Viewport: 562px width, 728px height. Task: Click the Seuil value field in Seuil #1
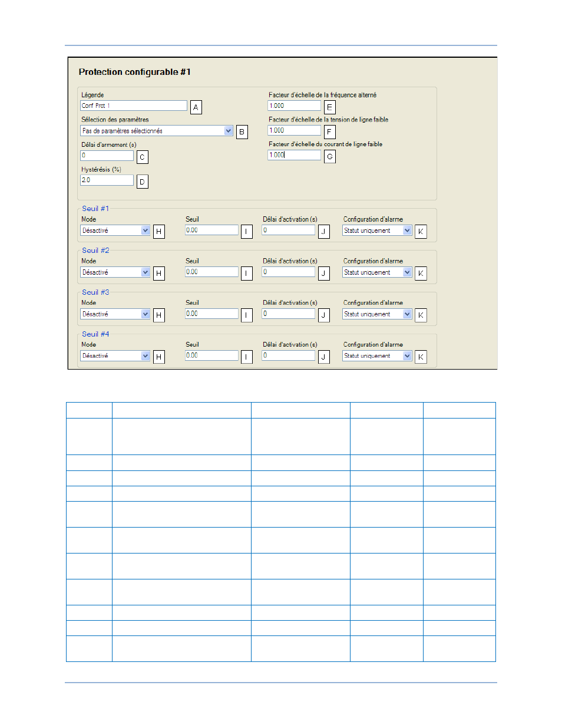point(211,230)
